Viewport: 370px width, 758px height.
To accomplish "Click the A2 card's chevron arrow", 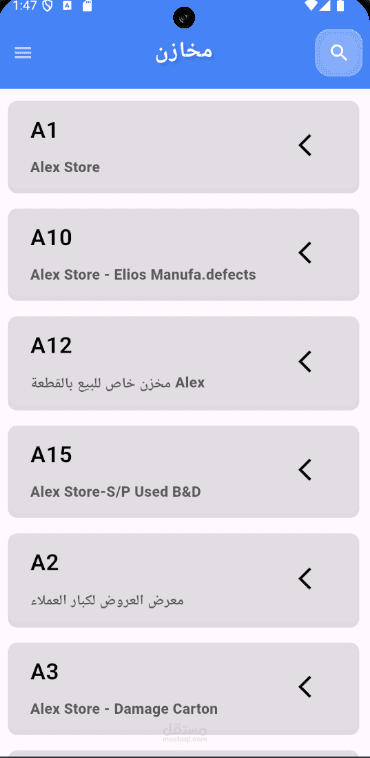I will (x=305, y=578).
